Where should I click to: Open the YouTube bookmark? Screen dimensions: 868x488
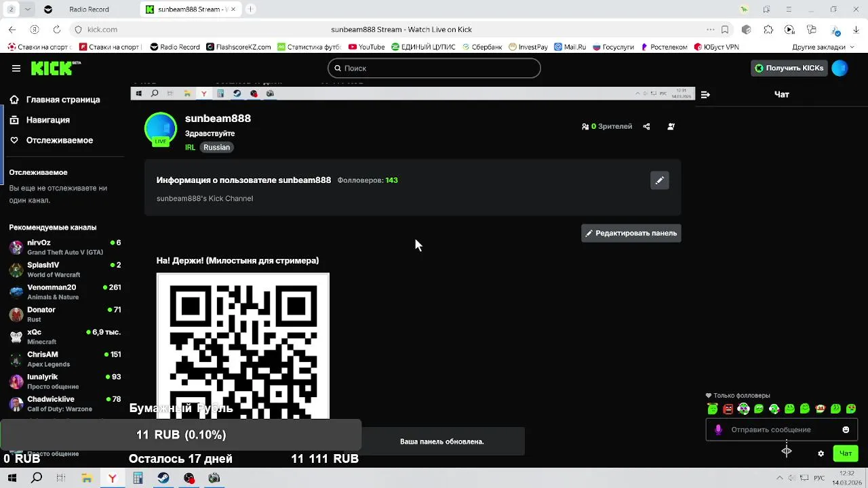[x=366, y=47]
